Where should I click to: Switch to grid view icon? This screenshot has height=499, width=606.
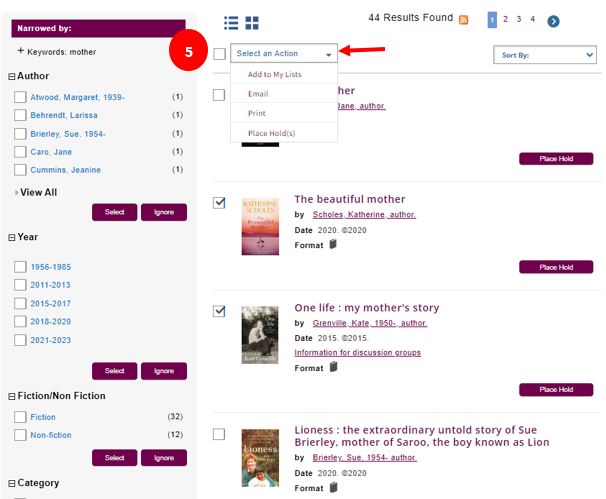[252, 22]
